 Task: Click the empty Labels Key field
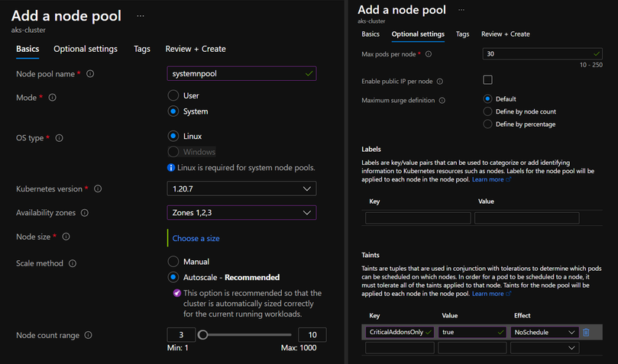pyautogui.click(x=418, y=218)
